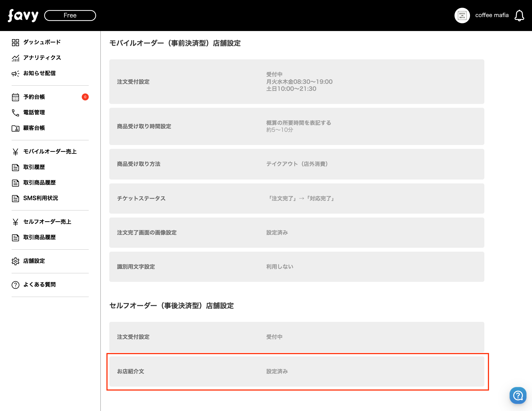Click the megaphone announcements icon
This screenshot has width=532, height=411.
pos(15,73)
